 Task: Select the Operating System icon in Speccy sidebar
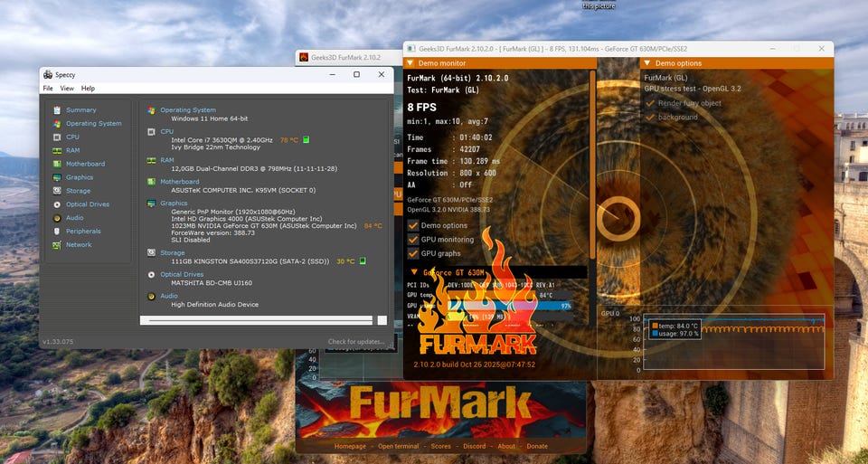56,124
